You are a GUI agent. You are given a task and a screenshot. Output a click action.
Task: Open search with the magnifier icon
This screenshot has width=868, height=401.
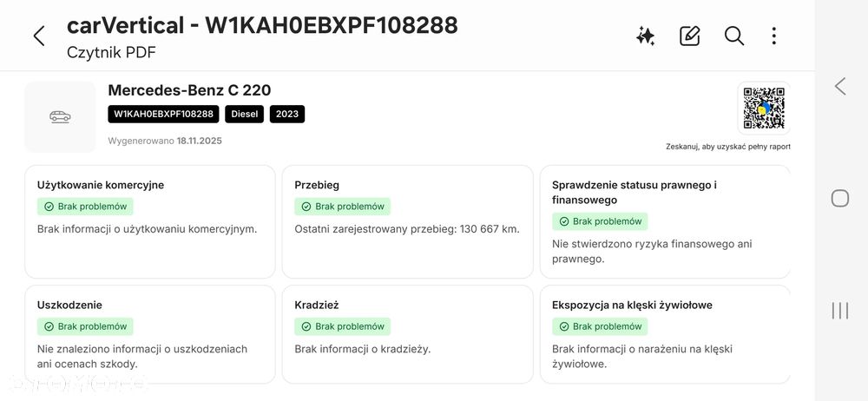point(734,36)
